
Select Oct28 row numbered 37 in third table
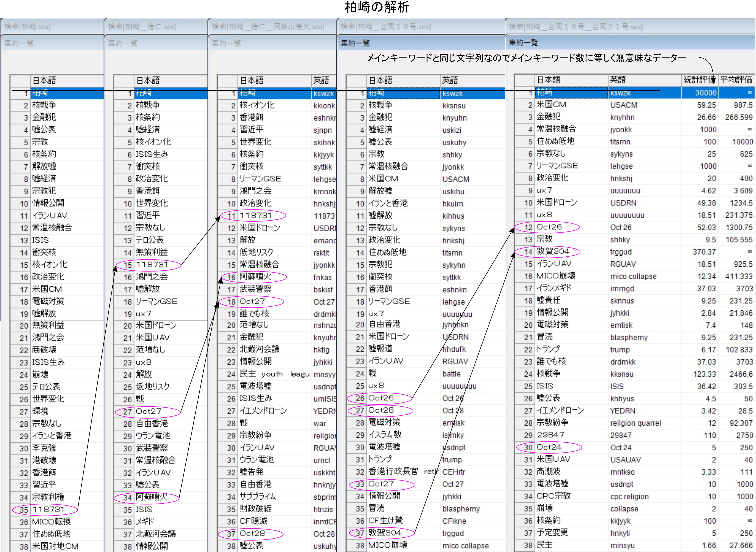[252, 534]
